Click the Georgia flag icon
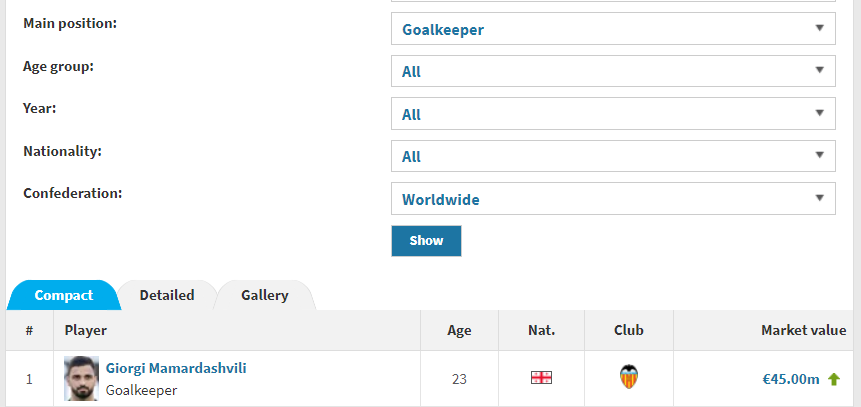 click(541, 378)
